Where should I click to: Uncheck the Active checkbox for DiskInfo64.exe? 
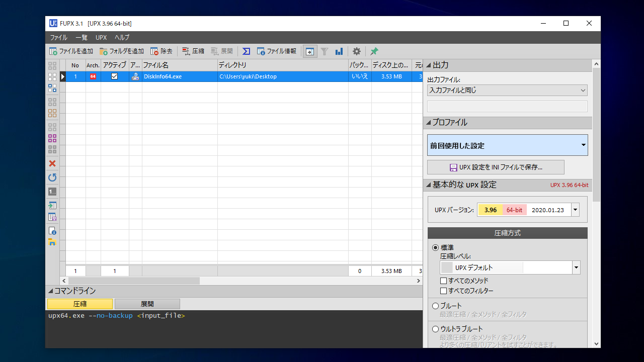[x=115, y=76]
